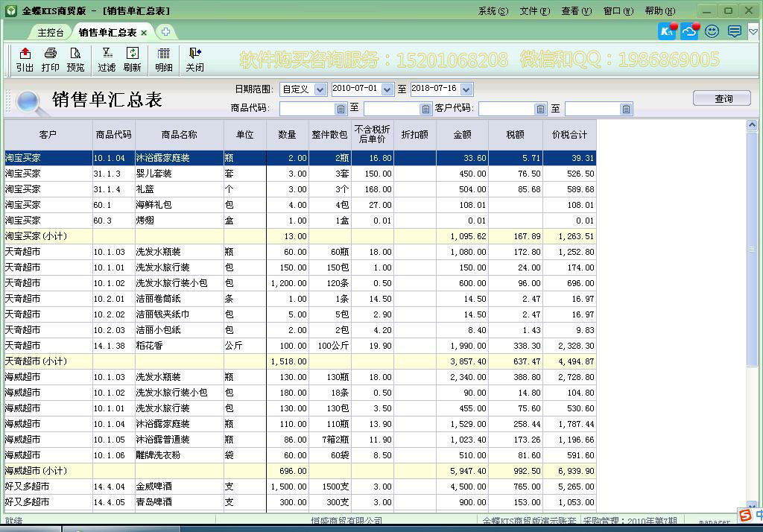This screenshot has width=763, height=532.
Task: Refresh the report with 刷新 icon
Action: click(133, 60)
